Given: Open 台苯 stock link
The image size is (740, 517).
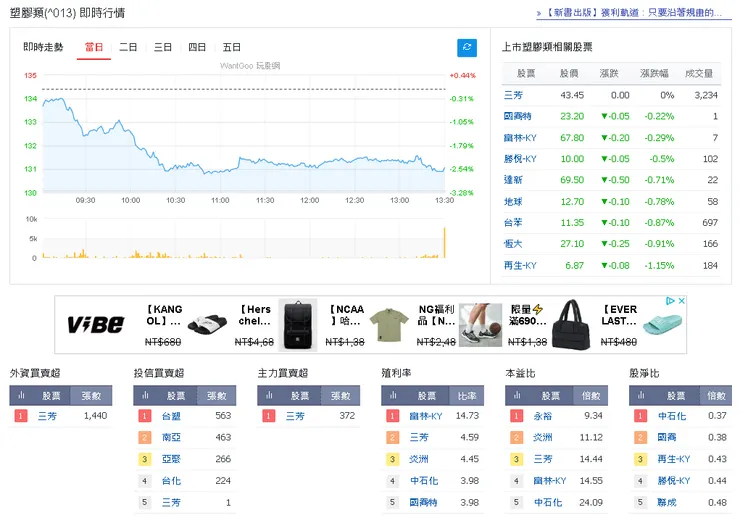Looking at the screenshot, I should click(x=513, y=222).
